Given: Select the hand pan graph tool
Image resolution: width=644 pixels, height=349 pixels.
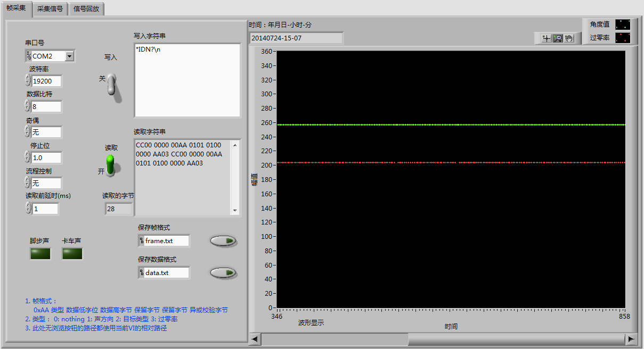Looking at the screenshot, I should point(569,38).
